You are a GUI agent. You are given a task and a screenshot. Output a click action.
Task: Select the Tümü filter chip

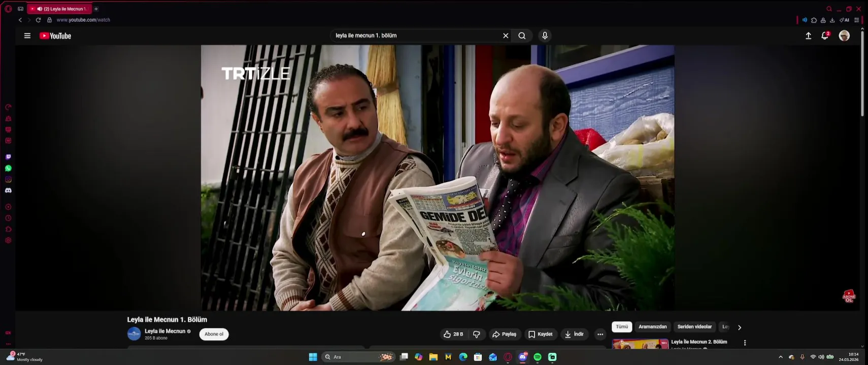(622, 327)
